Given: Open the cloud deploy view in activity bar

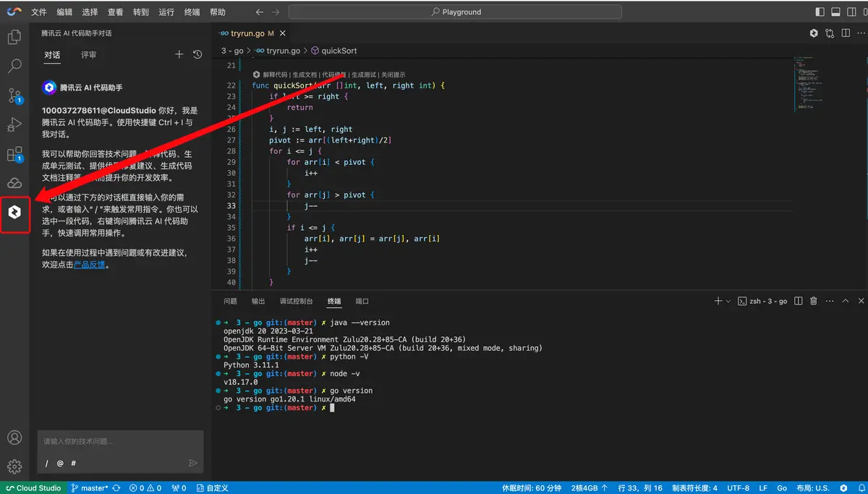Looking at the screenshot, I should (x=14, y=183).
